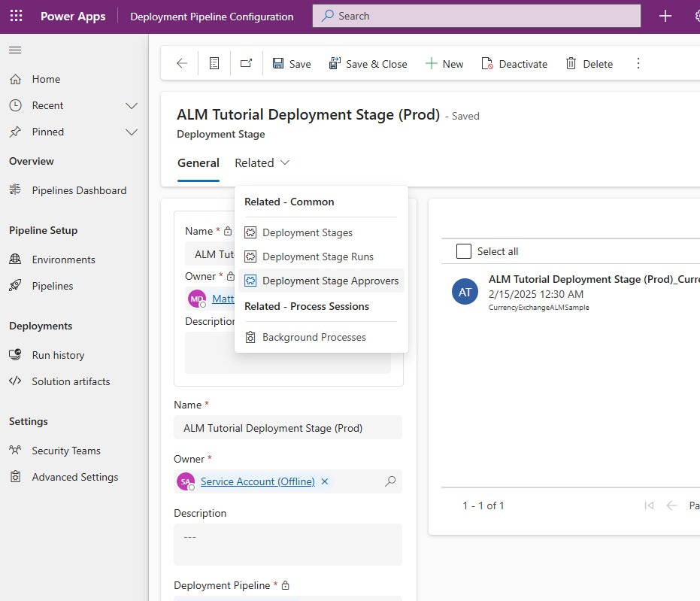Click Deployment Pipeline Configuration app name
700x601 pixels.
point(211,17)
